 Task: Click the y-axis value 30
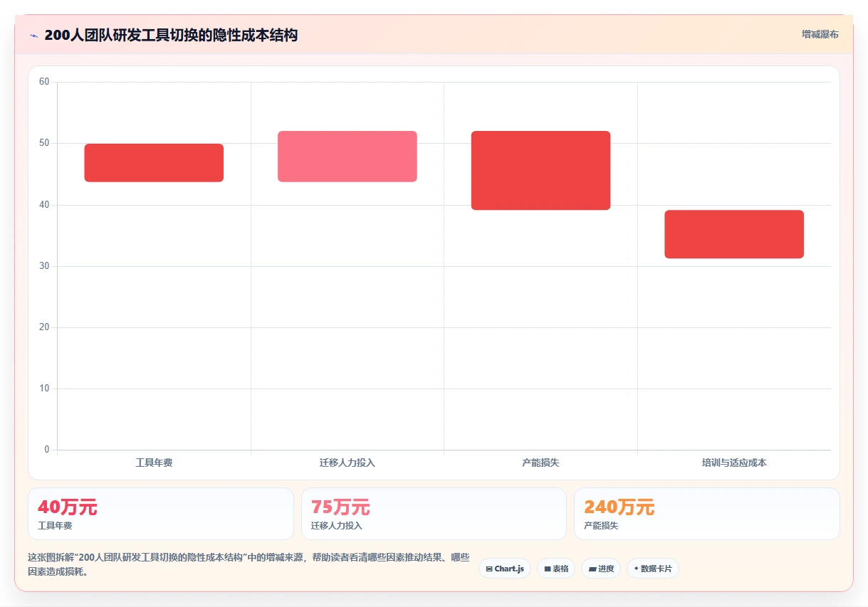point(44,266)
